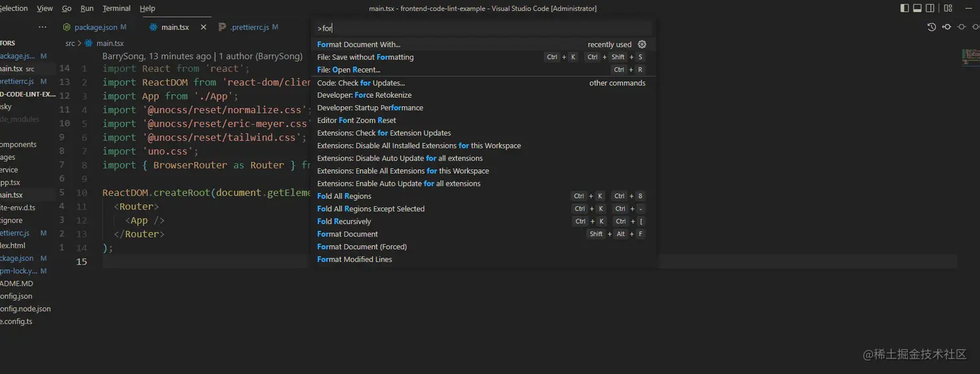This screenshot has height=374, width=980.
Task: Toggle the bottom panel layout icon
Action: [917, 8]
